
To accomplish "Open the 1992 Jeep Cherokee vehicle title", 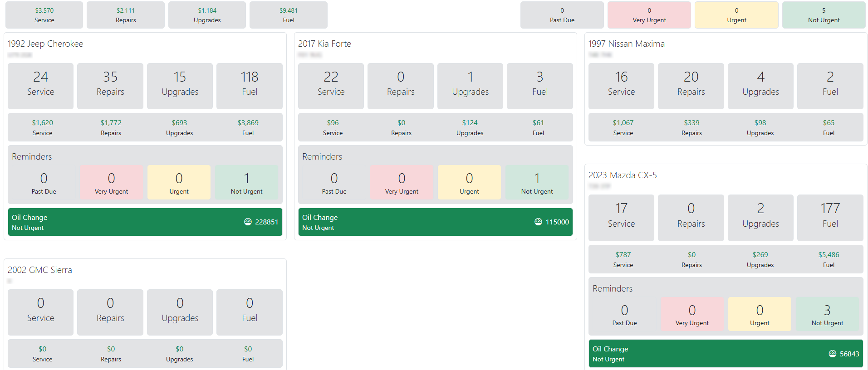I will click(x=45, y=44).
